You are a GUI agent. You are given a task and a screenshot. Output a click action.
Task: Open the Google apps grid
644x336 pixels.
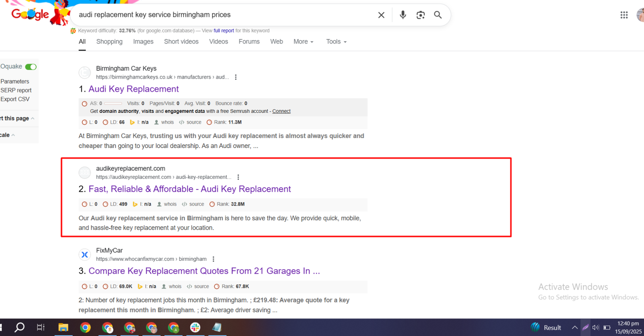click(624, 15)
